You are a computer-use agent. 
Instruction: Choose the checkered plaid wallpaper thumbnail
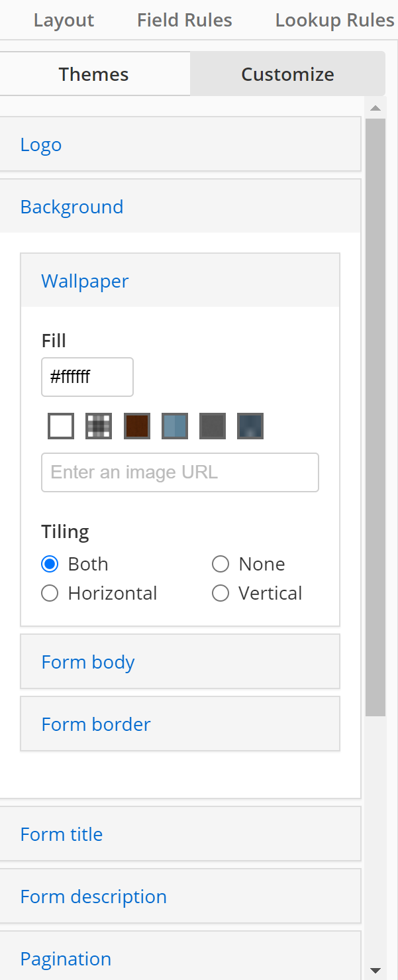click(x=99, y=426)
